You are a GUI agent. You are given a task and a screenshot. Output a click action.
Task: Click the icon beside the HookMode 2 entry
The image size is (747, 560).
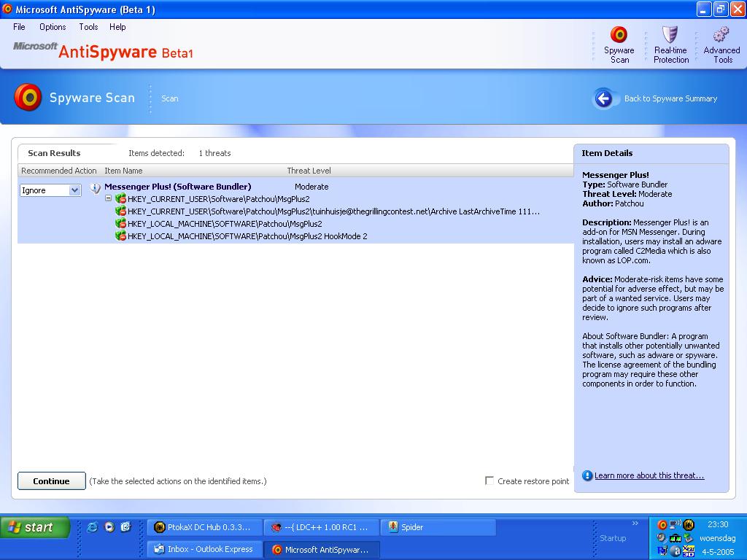coord(120,236)
